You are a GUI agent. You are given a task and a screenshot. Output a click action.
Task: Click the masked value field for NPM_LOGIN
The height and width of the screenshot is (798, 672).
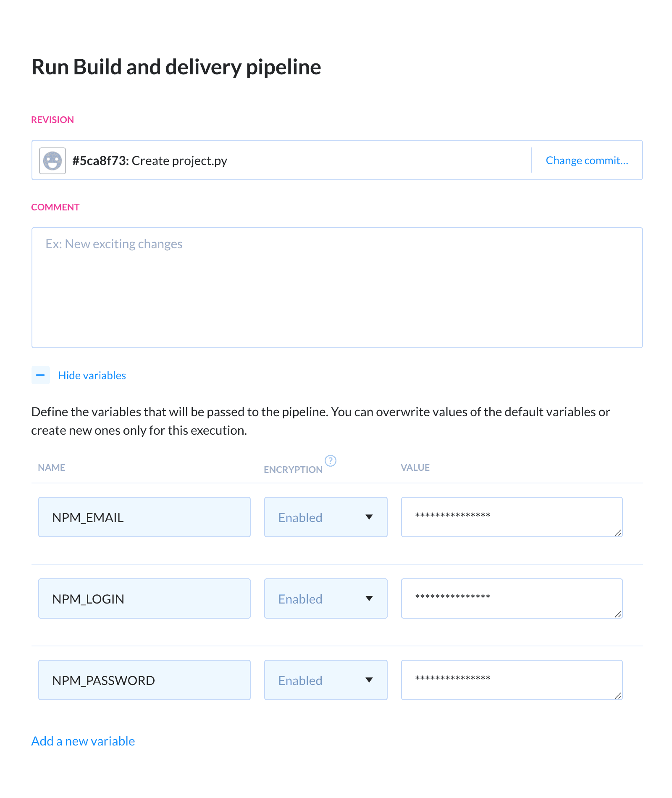click(x=511, y=598)
